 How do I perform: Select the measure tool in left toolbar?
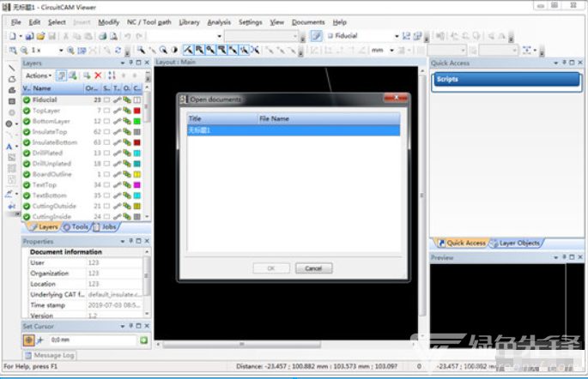pos(9,194)
